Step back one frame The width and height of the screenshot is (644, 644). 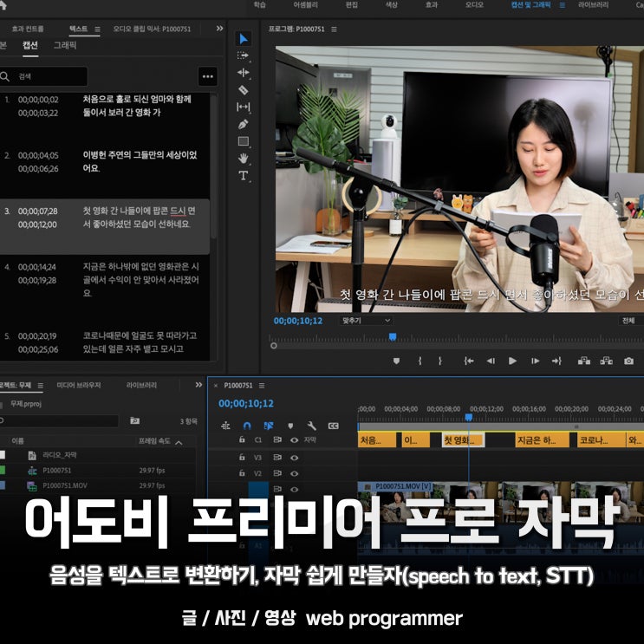(x=491, y=361)
